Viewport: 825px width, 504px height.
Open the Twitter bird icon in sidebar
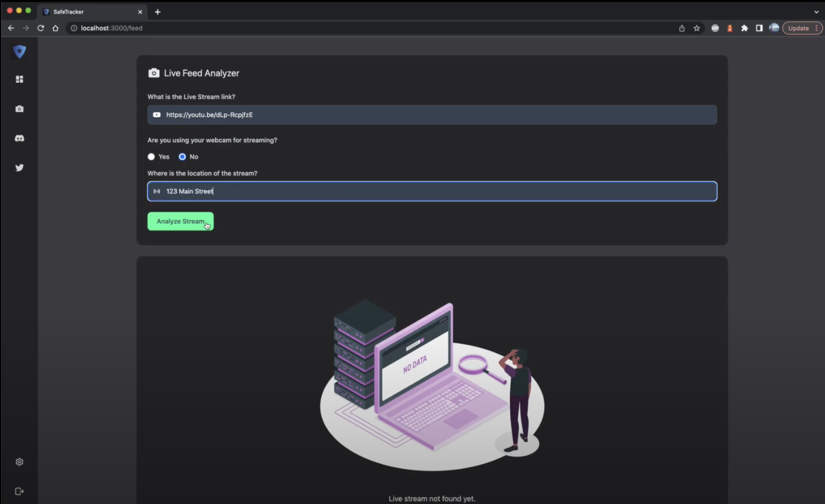coord(19,168)
